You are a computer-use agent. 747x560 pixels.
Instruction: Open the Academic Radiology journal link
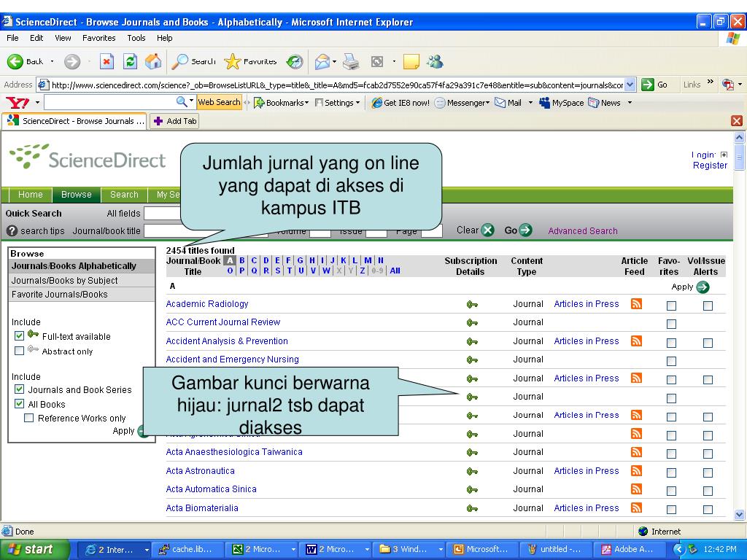pos(207,304)
